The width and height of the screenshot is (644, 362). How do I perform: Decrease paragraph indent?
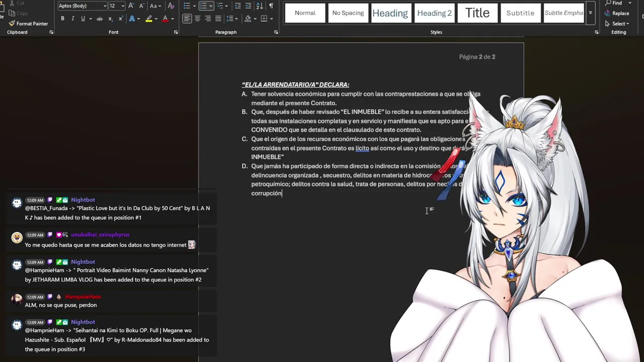(x=237, y=6)
